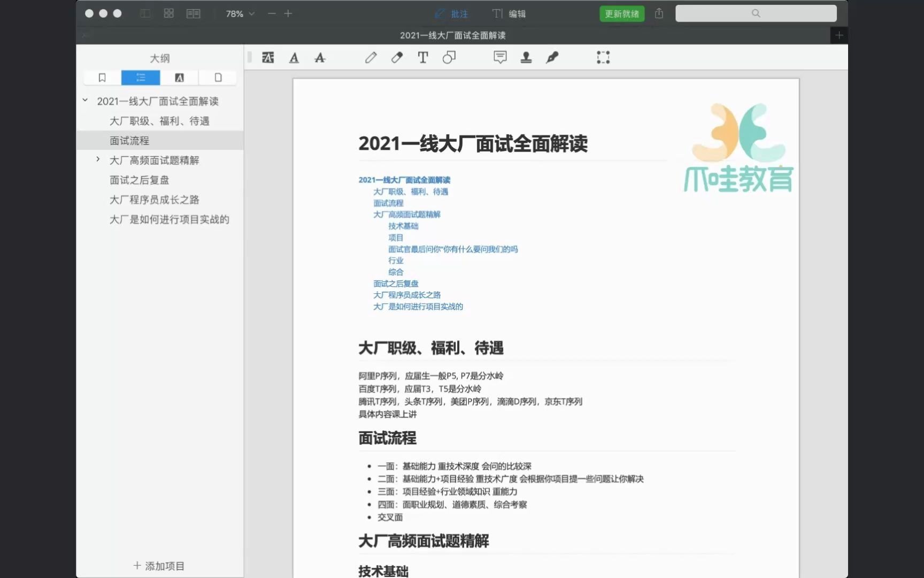Follow TOC link 大厂程序员成长之路 in page
The image size is (924, 578).
pos(407,295)
